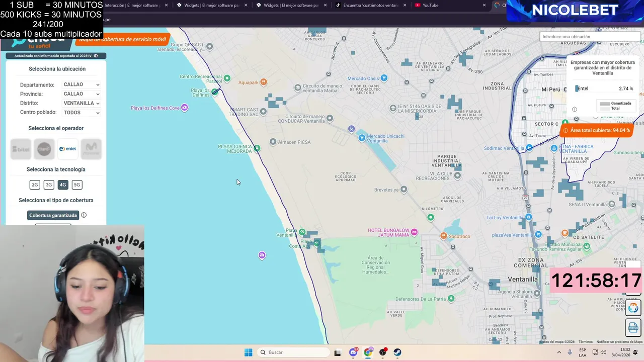Switch to the Interacción browser tab
Screen dimensions: 644x362
coord(132,5)
